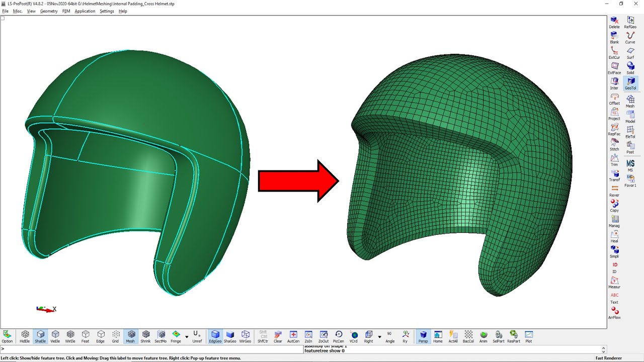Toggle ShaEle shaded element view
The width and height of the screenshot is (644, 362).
pyautogui.click(x=40, y=336)
